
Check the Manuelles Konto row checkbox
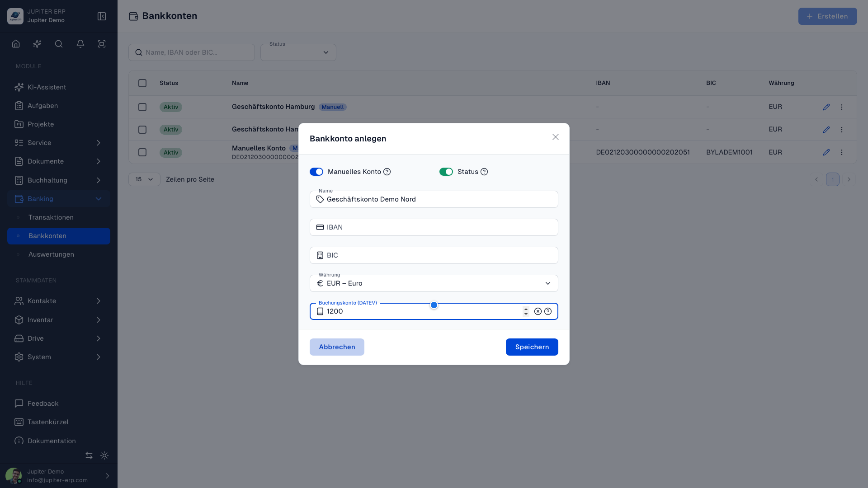pos(142,152)
